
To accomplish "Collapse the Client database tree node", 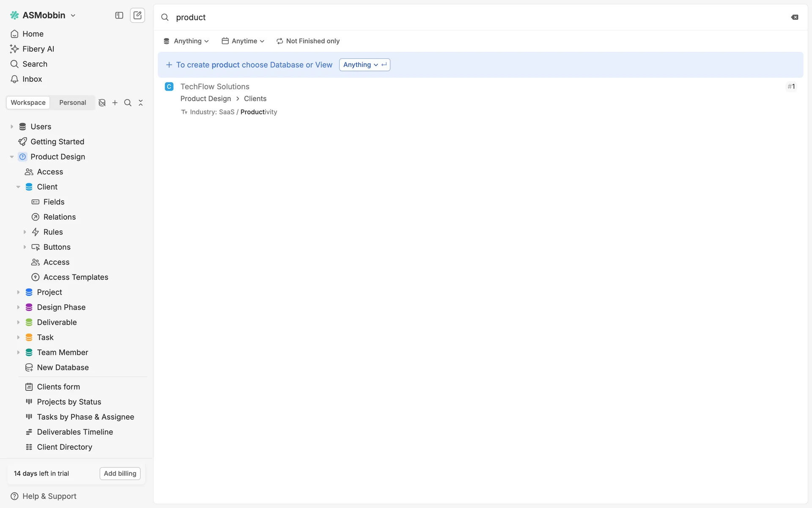I will [18, 187].
